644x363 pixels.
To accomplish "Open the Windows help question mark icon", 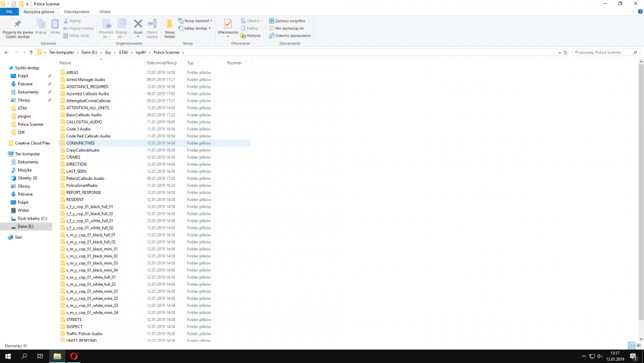I will (640, 12).
